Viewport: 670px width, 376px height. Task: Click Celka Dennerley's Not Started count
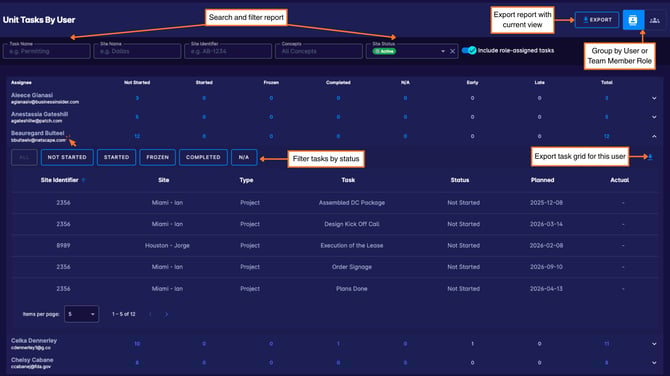[137, 344]
